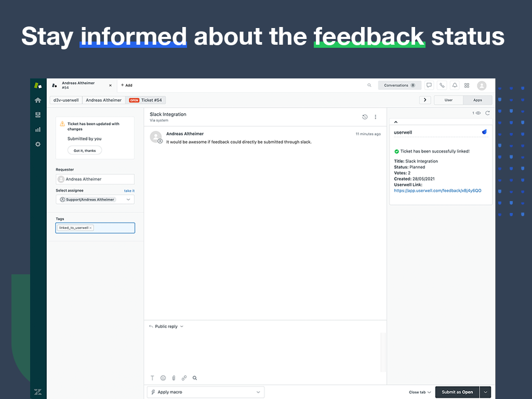The height and width of the screenshot is (399, 532).
Task: Click the Got it, thanks button
Action: coord(85,150)
